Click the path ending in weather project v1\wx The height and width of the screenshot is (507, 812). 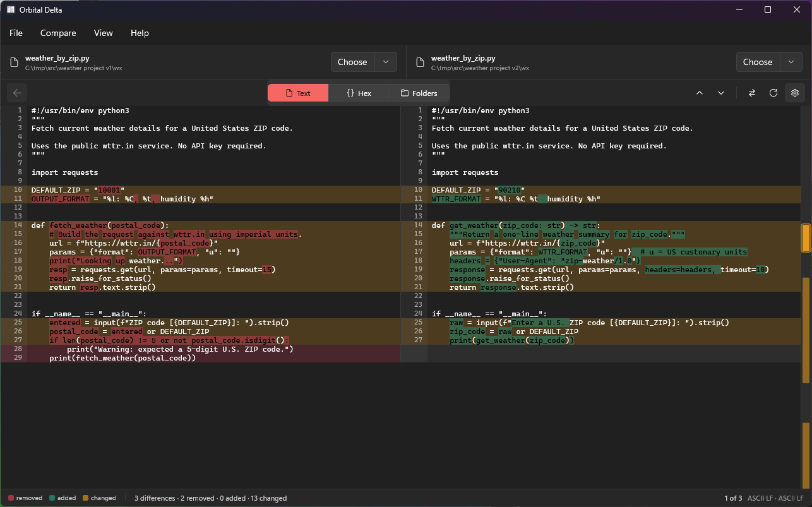(73, 68)
